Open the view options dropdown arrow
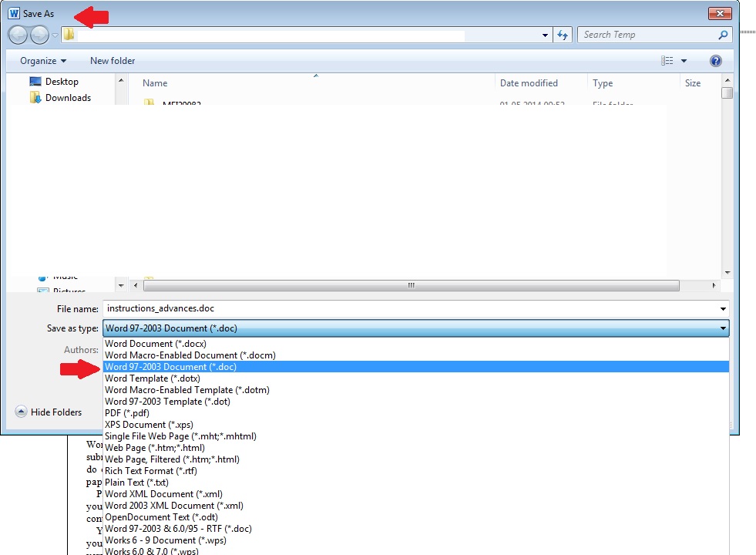The height and width of the screenshot is (555, 756). pyautogui.click(x=684, y=61)
